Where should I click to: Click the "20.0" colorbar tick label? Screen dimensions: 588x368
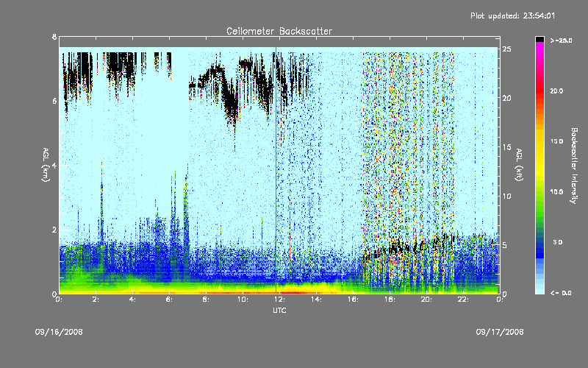[x=556, y=91]
